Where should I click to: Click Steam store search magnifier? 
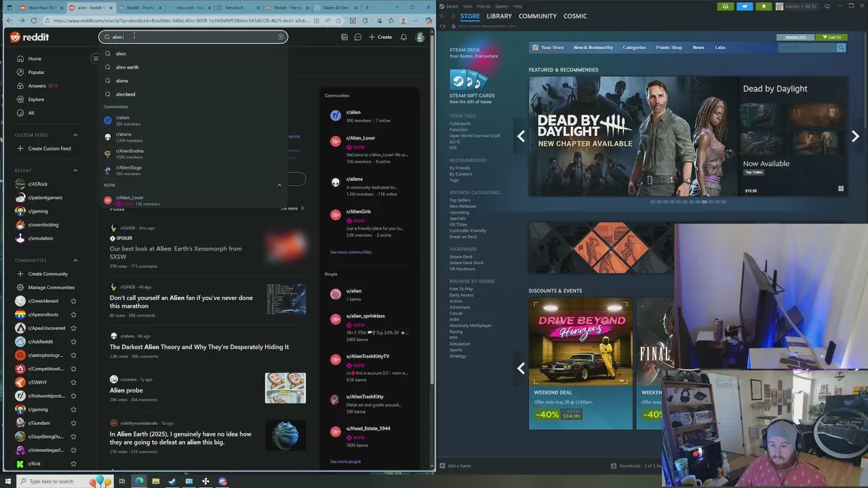(841, 47)
